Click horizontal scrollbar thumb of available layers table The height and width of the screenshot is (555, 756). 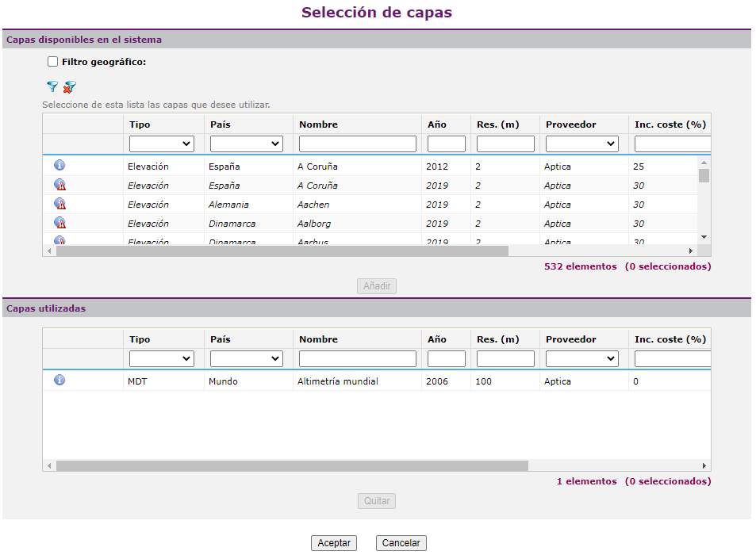click(x=282, y=251)
